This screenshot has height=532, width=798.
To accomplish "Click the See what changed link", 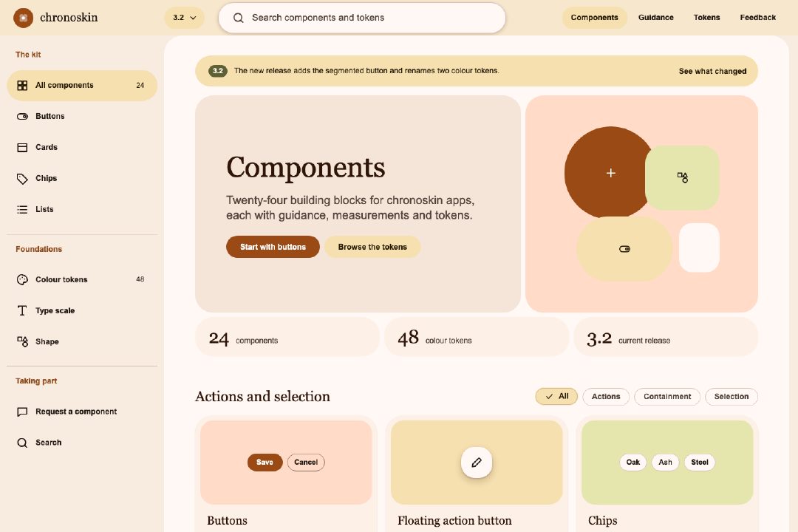I will [712, 71].
